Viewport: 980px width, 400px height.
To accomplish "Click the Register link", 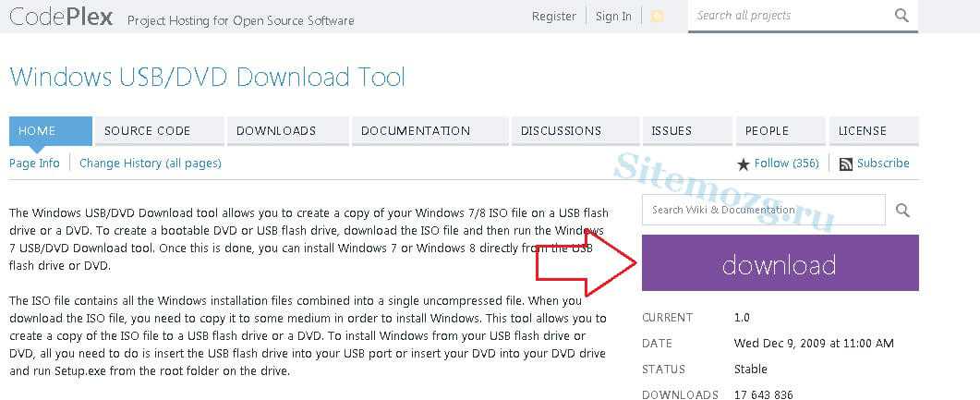I will tap(554, 17).
